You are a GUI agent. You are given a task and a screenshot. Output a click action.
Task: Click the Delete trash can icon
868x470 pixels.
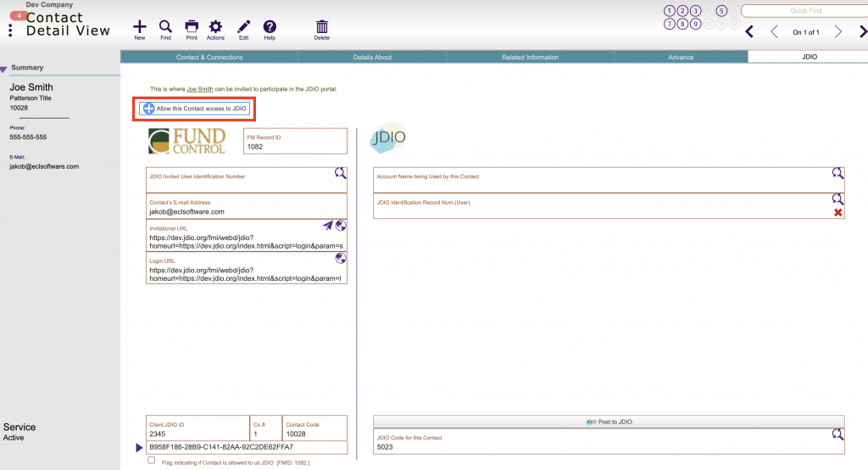[x=322, y=28]
